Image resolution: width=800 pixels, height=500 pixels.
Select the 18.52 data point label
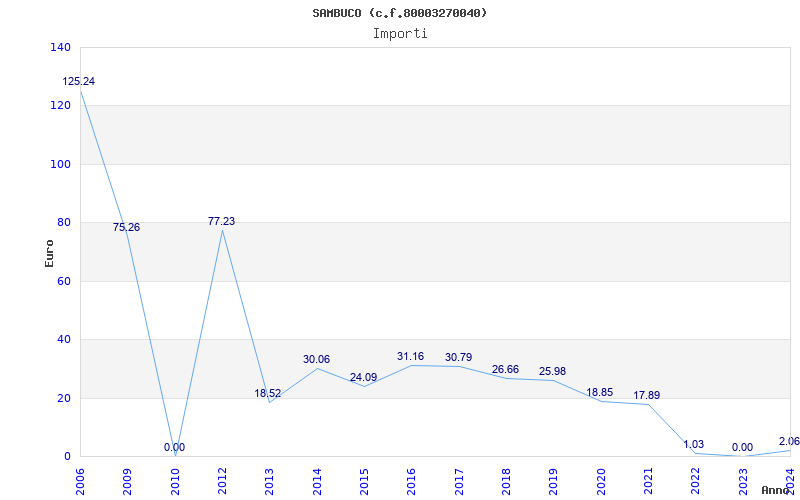coord(267,393)
